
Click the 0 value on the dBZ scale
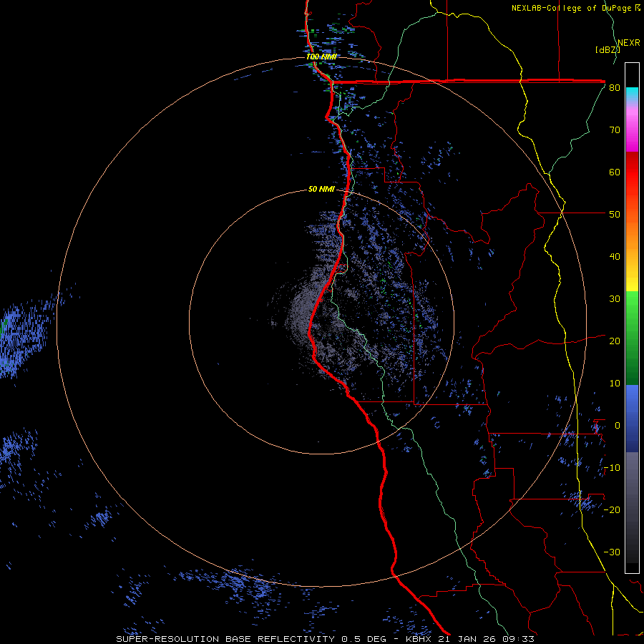coord(617,426)
